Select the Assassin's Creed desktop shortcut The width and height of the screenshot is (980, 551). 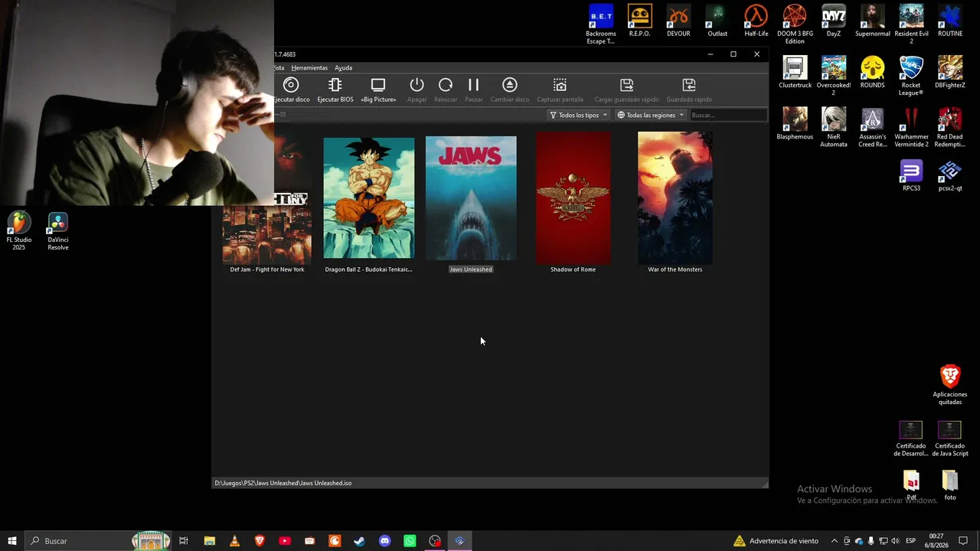coord(873,127)
